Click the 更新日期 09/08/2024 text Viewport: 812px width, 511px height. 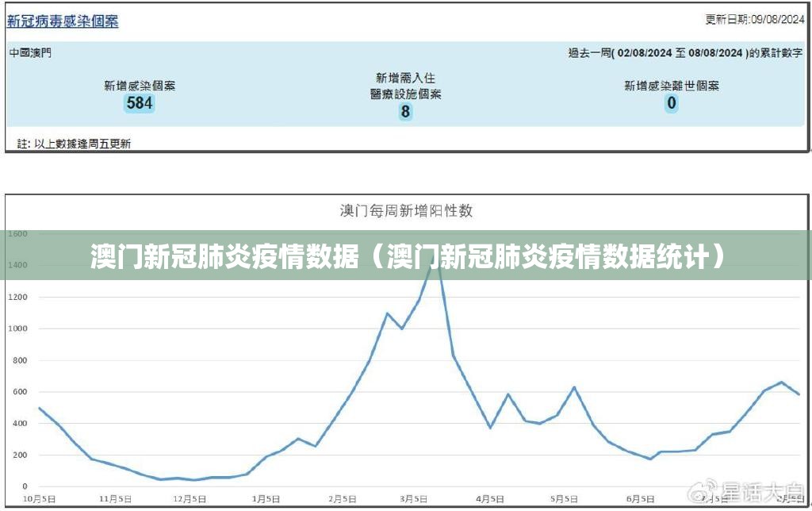(x=754, y=20)
